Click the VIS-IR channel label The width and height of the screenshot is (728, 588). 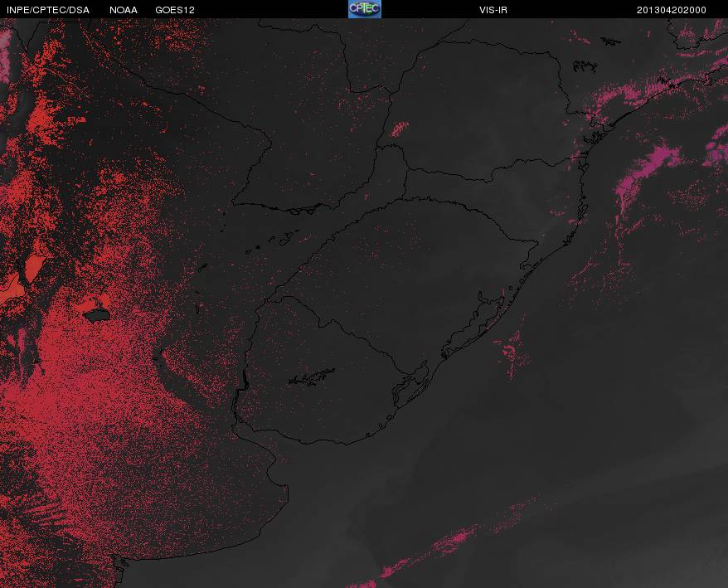coord(493,10)
